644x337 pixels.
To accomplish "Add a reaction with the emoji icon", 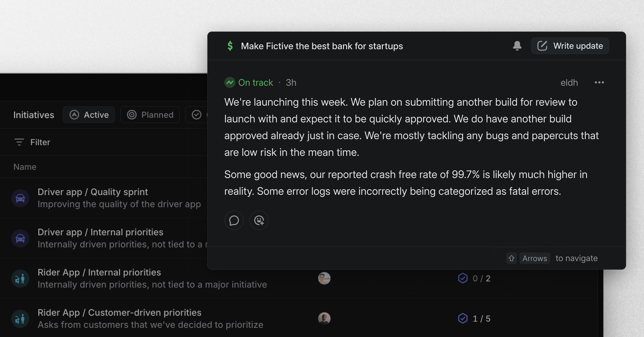I will [x=259, y=220].
